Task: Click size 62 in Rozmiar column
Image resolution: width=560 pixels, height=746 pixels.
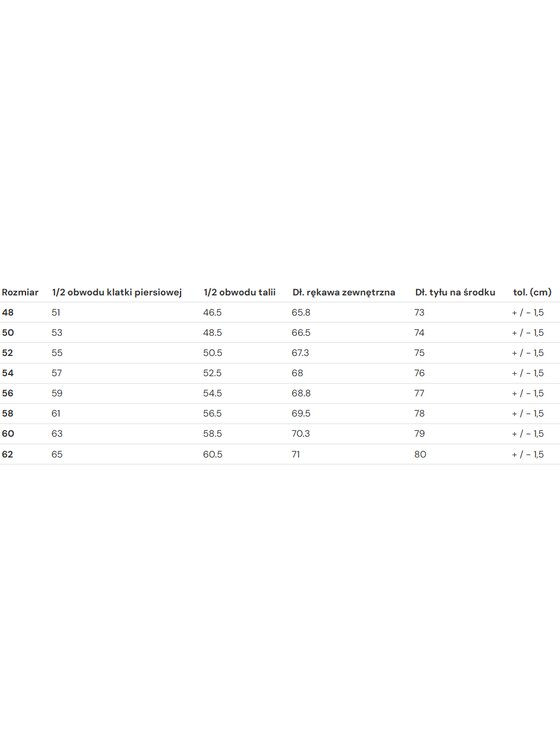Action: point(8,454)
